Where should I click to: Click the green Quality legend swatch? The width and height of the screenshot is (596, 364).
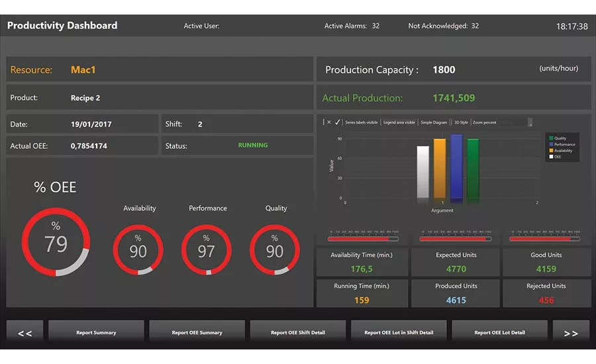[550, 138]
